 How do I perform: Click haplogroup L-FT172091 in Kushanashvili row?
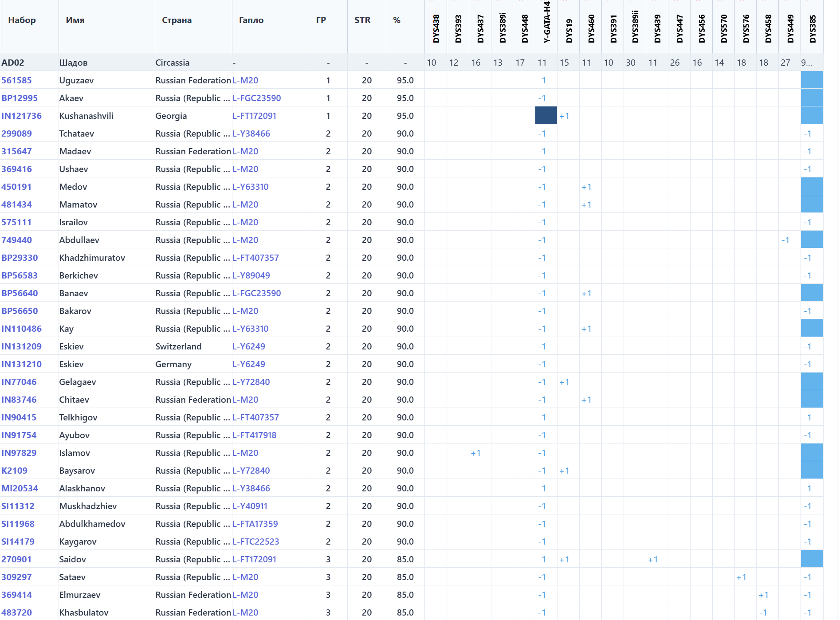click(x=254, y=116)
